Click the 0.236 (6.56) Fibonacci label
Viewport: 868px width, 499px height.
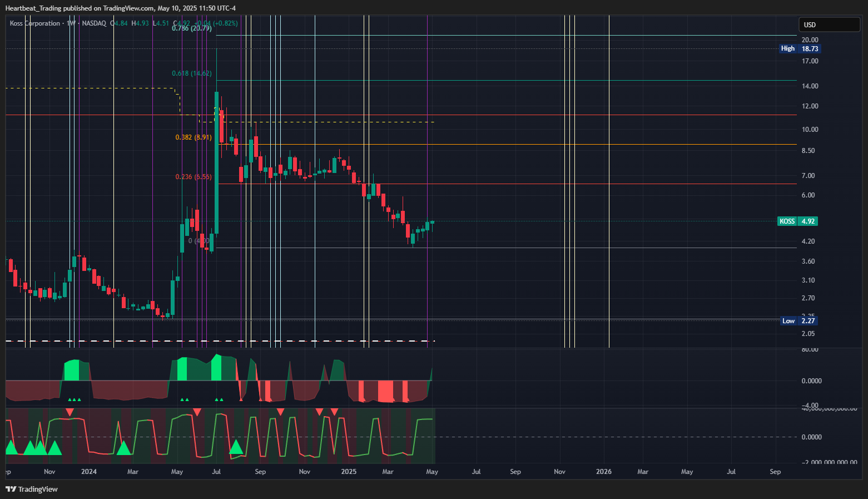click(x=194, y=177)
